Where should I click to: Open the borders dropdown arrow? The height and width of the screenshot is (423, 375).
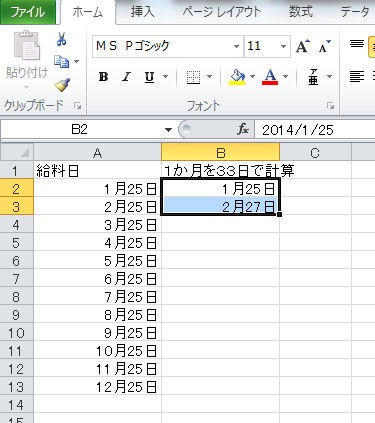pos(209,77)
